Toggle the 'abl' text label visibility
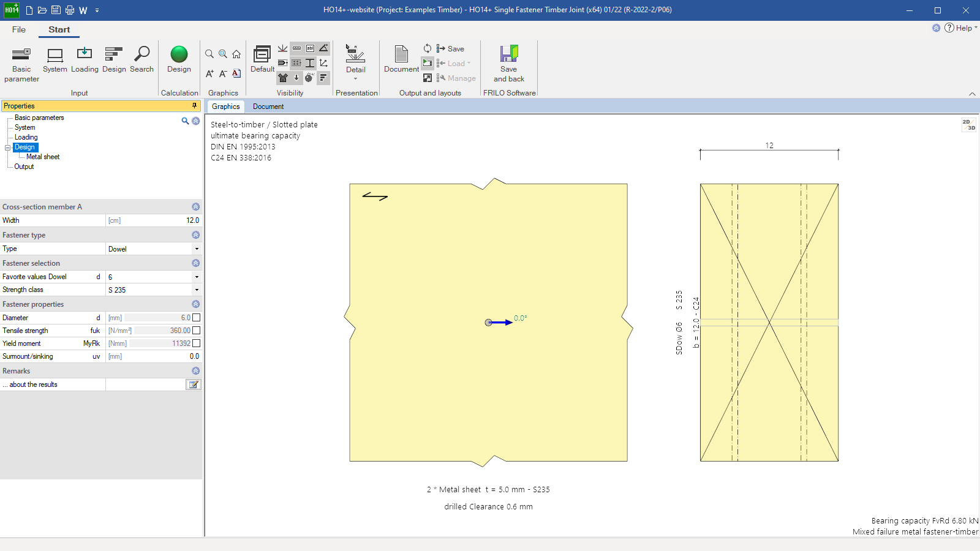 (x=310, y=48)
